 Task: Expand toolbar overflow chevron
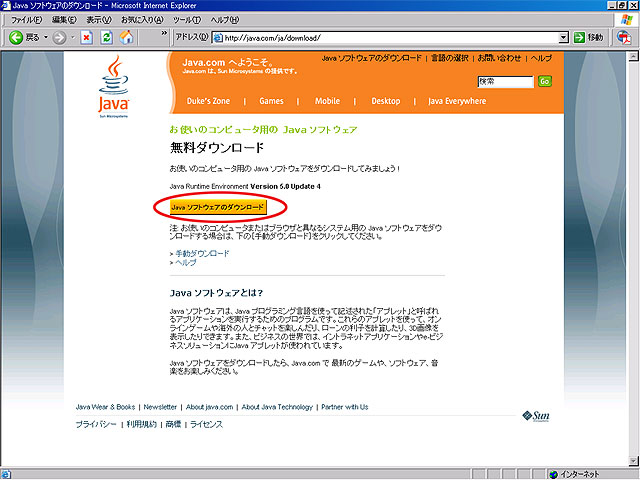pyautogui.click(x=164, y=33)
